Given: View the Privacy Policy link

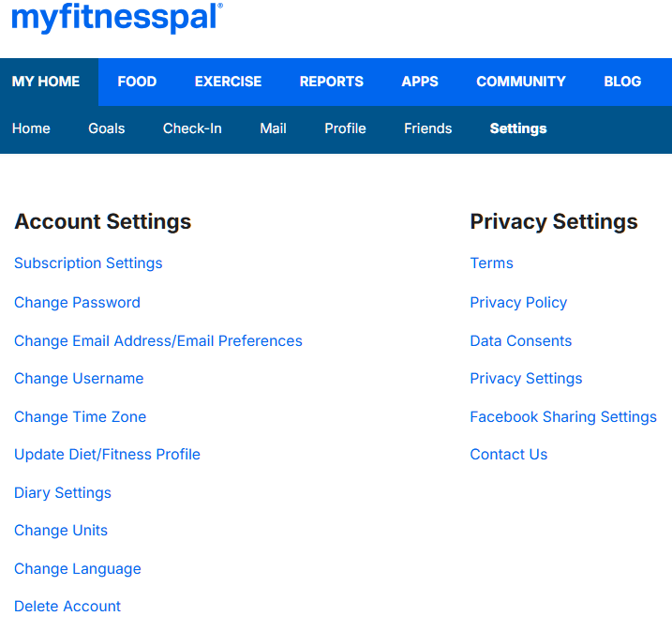Looking at the screenshot, I should click(x=518, y=303).
